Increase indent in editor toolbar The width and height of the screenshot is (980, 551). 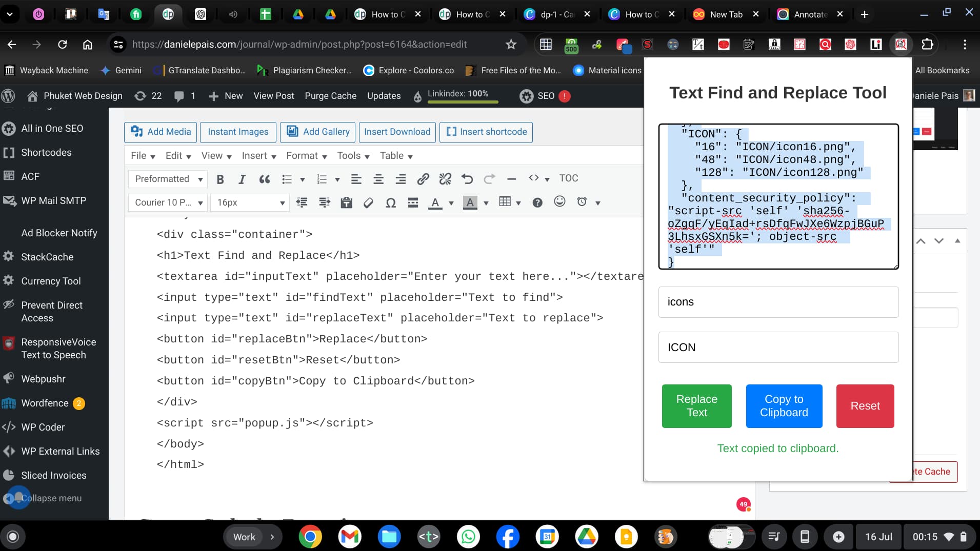(x=324, y=203)
